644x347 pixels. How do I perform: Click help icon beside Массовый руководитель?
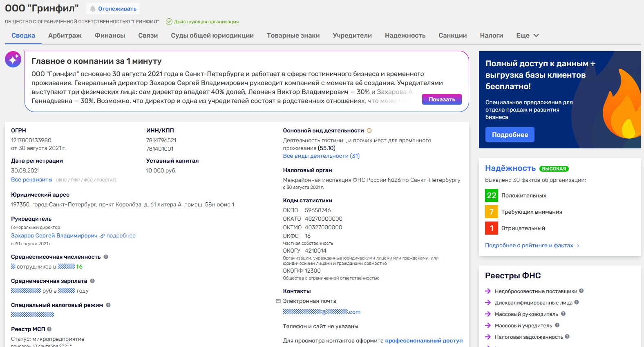[563, 314]
